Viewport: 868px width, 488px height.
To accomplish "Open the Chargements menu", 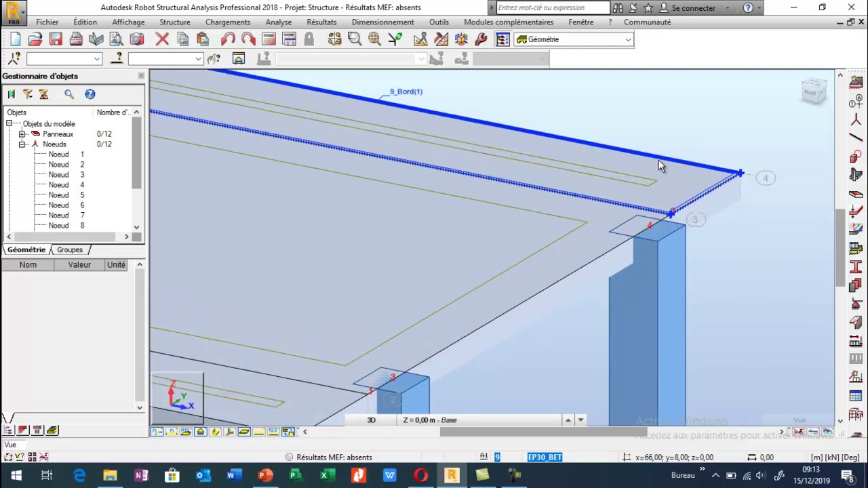I will click(x=228, y=22).
